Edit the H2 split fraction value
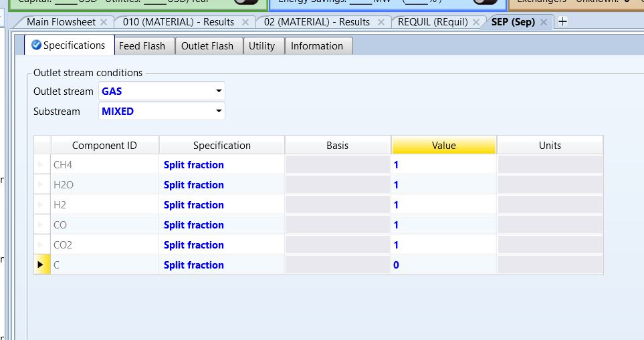Viewport: 644px width, 340px height. point(444,205)
